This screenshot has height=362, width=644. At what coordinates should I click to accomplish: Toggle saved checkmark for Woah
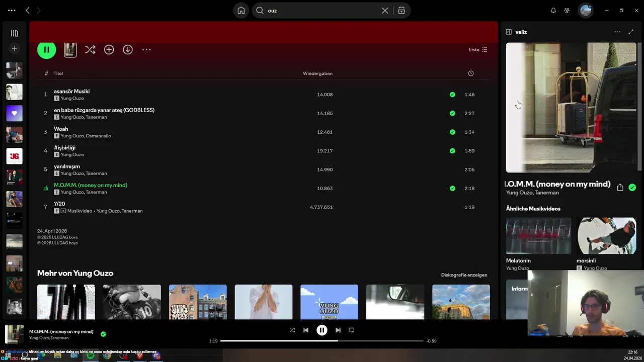pos(452,132)
